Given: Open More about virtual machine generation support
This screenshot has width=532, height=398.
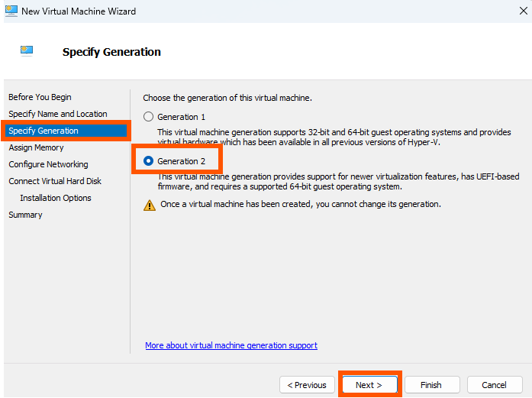Looking at the screenshot, I should (231, 345).
